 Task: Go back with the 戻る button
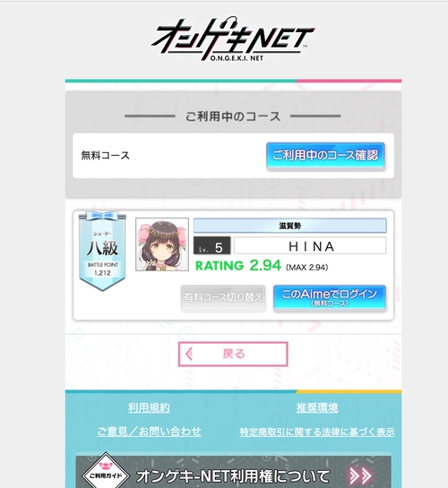[x=233, y=355]
